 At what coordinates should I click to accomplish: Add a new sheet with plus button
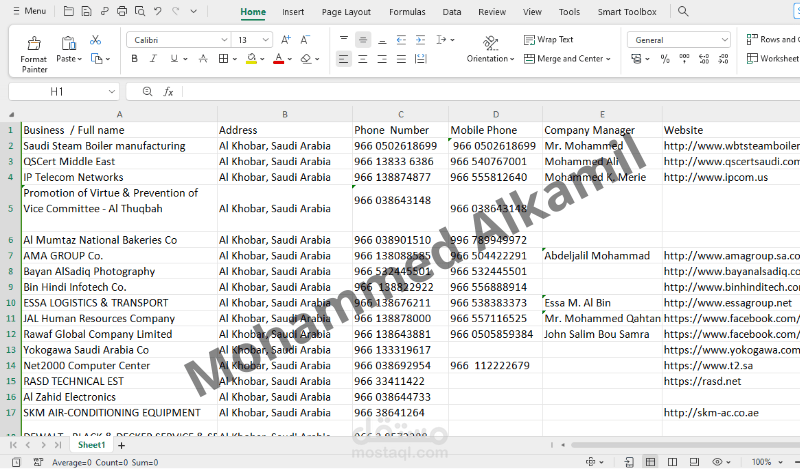[x=121, y=446]
